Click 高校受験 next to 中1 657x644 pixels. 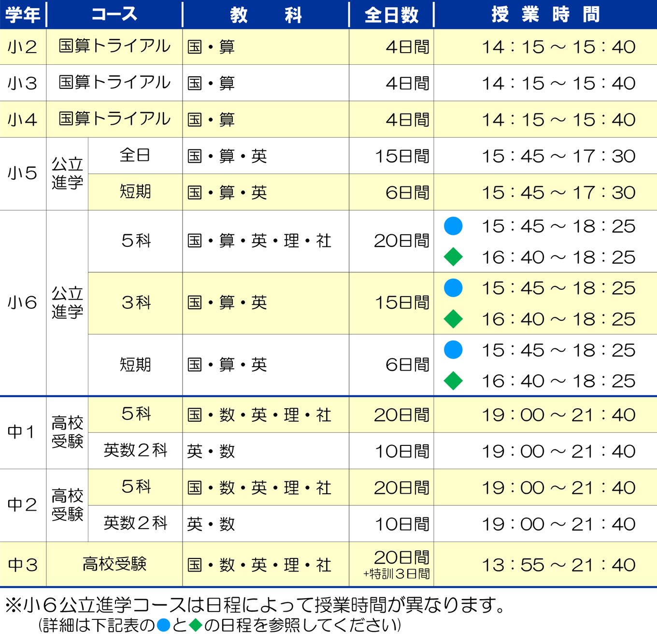tap(67, 432)
